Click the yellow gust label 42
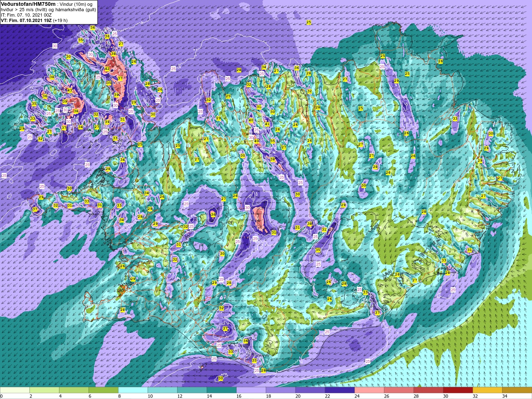Viewport: 532px width, 399px height. tap(107, 69)
